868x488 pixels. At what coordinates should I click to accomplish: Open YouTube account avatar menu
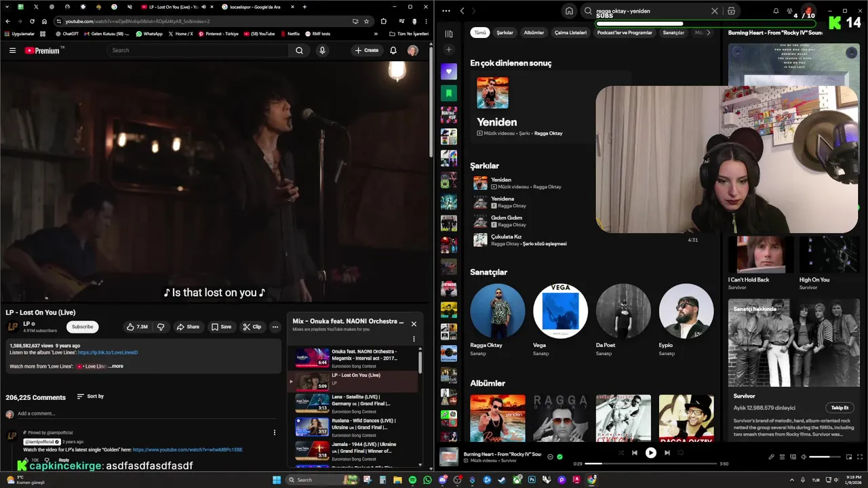[x=412, y=50]
